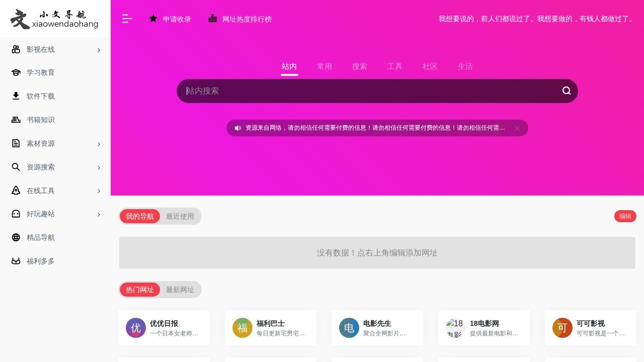Click the red 编辑 button
The image size is (644, 362).
[x=625, y=216]
